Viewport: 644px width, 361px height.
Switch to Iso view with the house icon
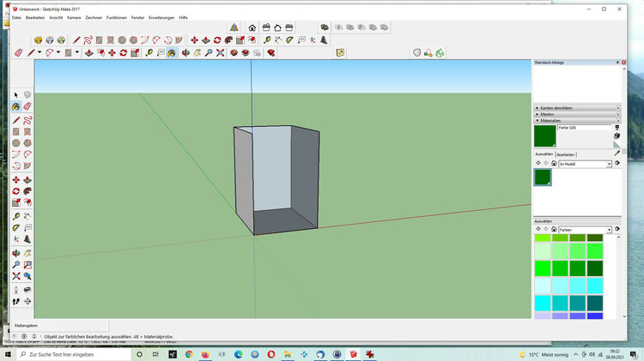click(x=252, y=27)
